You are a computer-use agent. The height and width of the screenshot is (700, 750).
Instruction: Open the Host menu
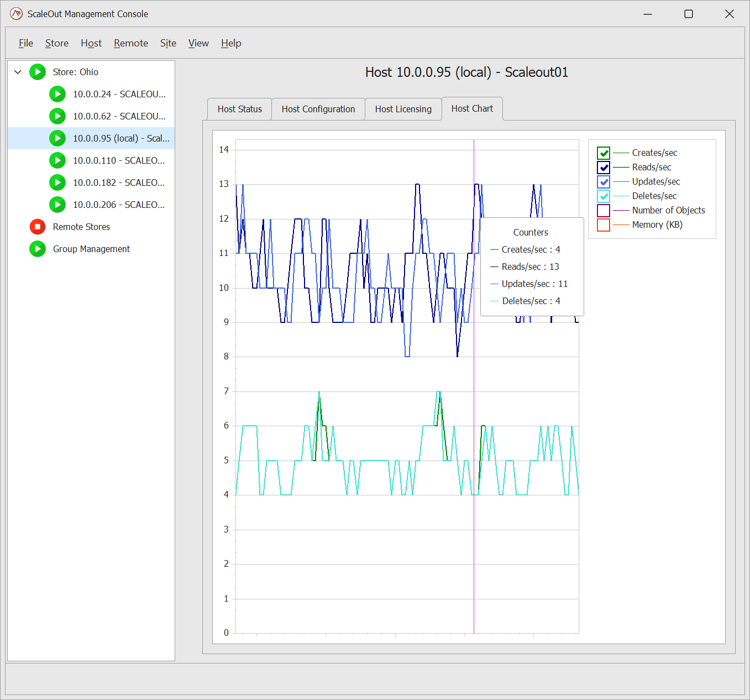[x=91, y=43]
